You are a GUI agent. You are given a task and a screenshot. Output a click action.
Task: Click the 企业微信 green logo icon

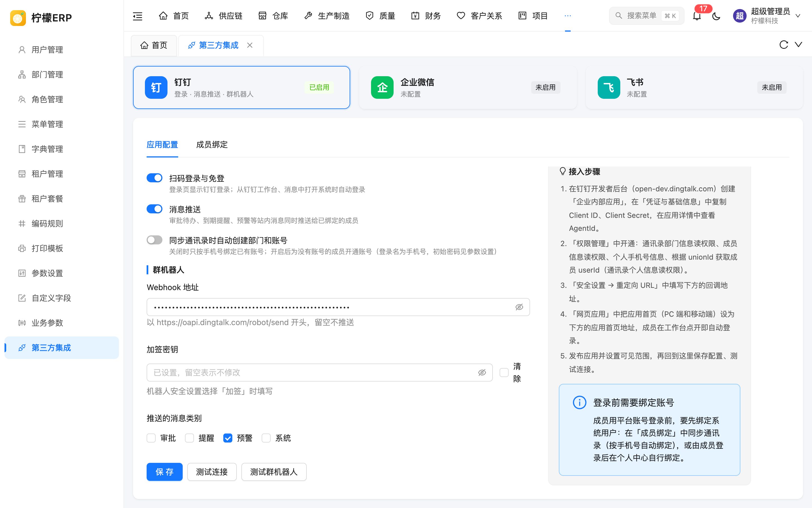point(382,87)
